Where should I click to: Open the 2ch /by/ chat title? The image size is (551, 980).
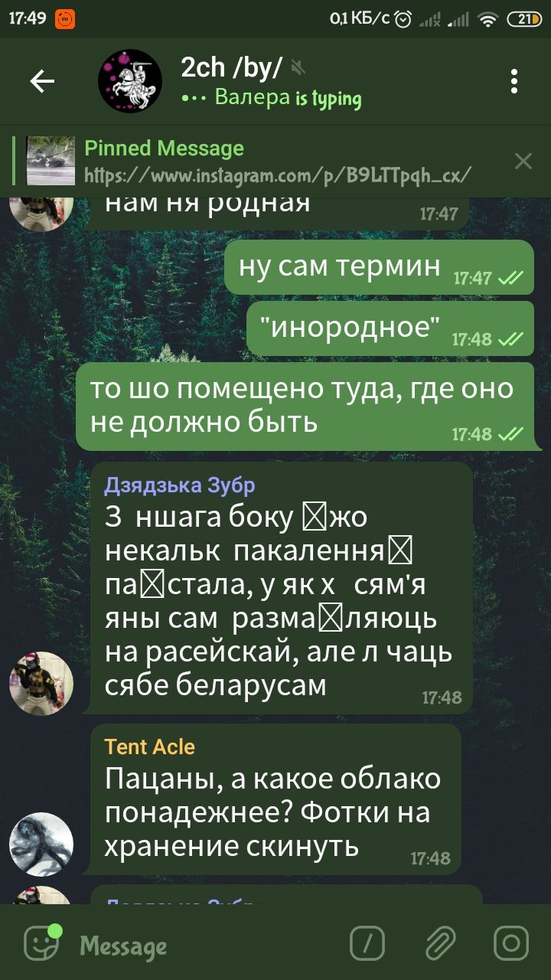[231, 68]
